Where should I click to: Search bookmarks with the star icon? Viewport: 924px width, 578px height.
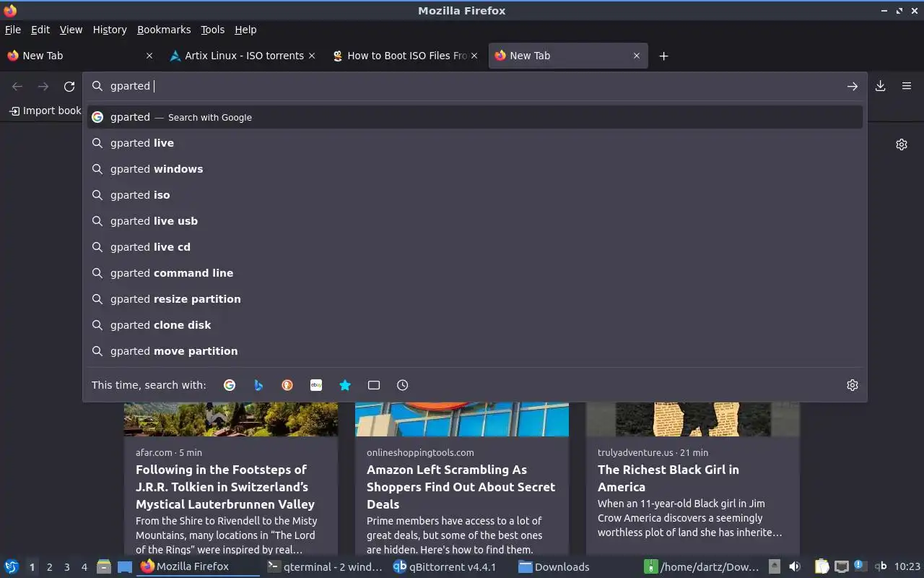[345, 385]
